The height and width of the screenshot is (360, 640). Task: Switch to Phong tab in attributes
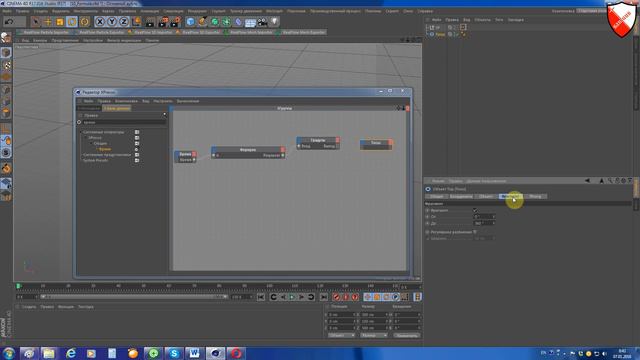point(535,196)
